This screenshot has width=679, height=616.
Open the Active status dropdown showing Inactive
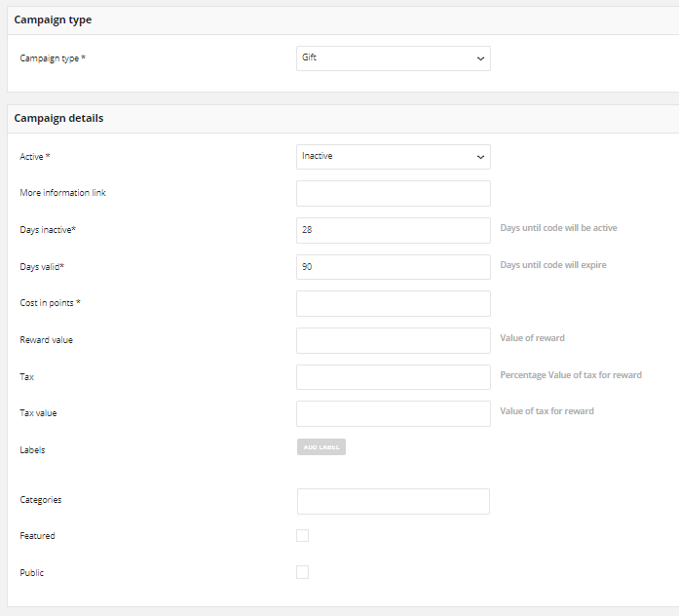[394, 157]
